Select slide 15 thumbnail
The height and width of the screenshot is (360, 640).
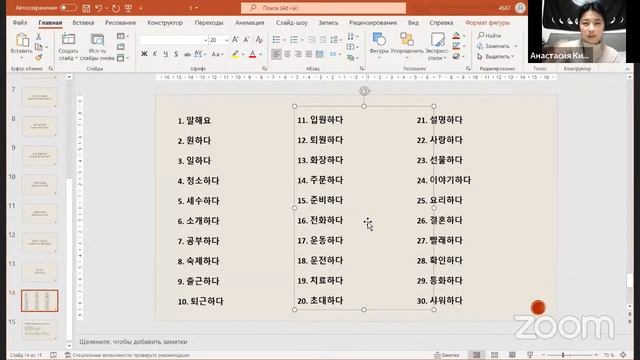39,330
